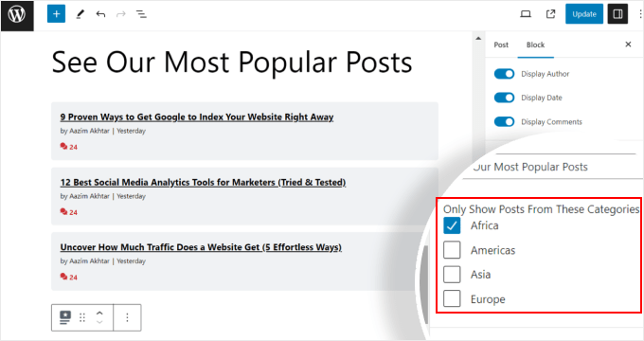Click author line under 12 Best Social post
644x341 pixels.
(x=102, y=196)
